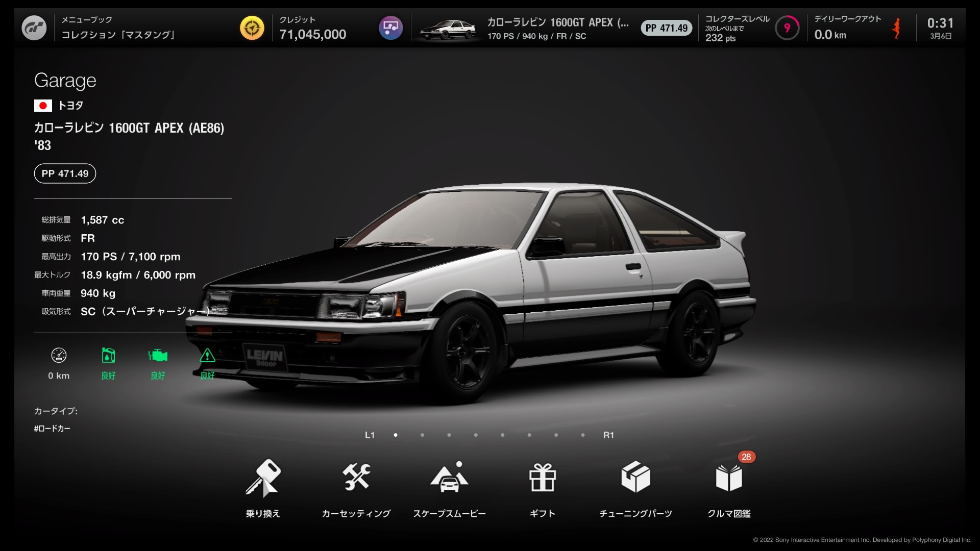Click the header specs 170 PS / 940 kg / FR / SC

pos(536,36)
